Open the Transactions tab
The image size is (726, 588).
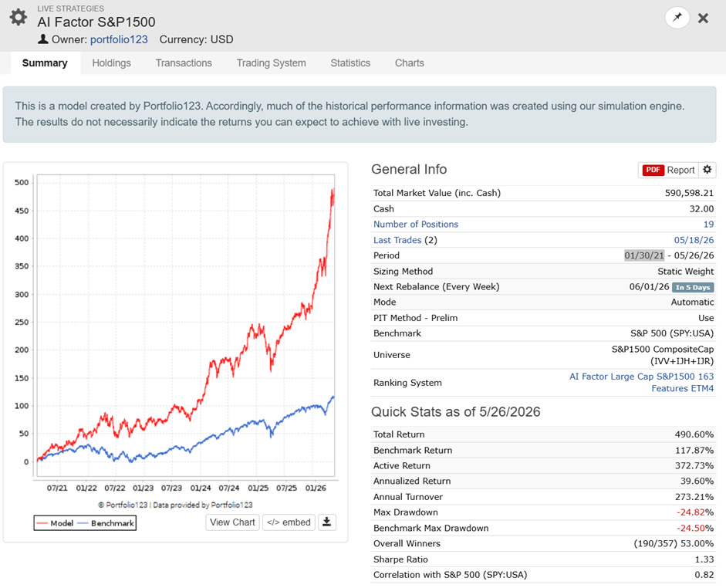pos(184,63)
